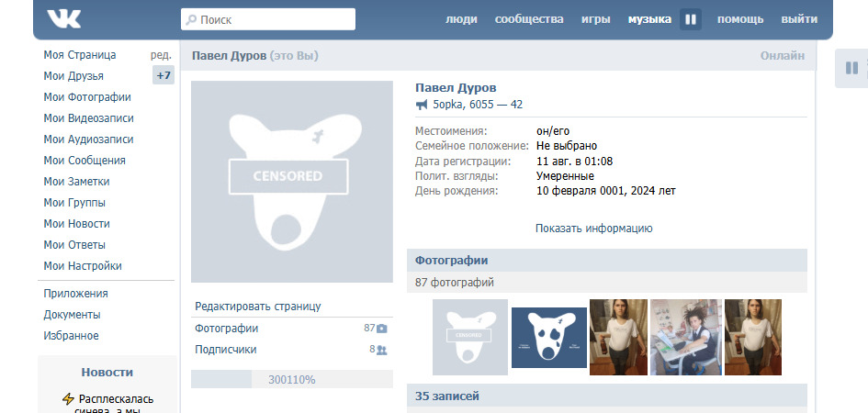This screenshot has width=868, height=413.
Task: Click Умеренные political views value
Action: [x=565, y=176]
